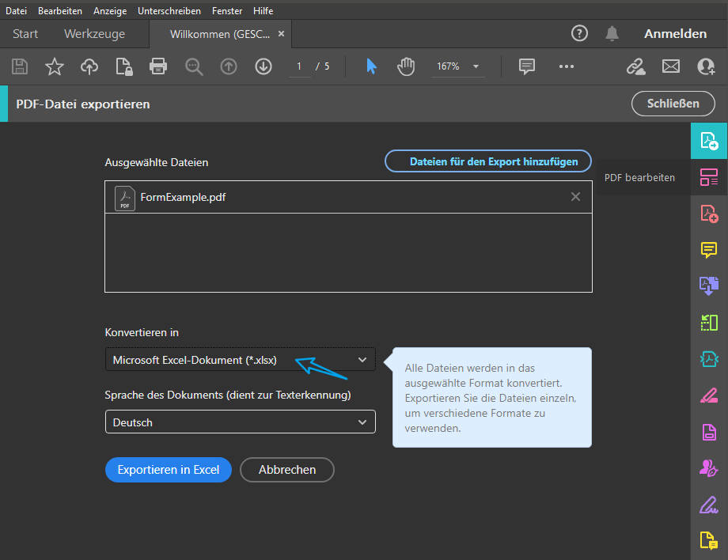Image resolution: width=728 pixels, height=560 pixels.
Task: Click the search magnifier icon
Action: 194,66
